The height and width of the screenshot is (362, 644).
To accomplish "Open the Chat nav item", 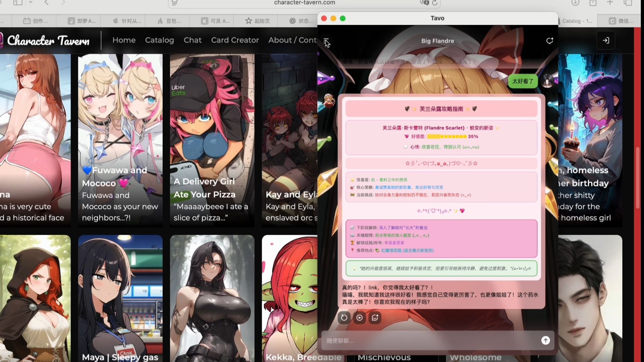I will click(192, 40).
